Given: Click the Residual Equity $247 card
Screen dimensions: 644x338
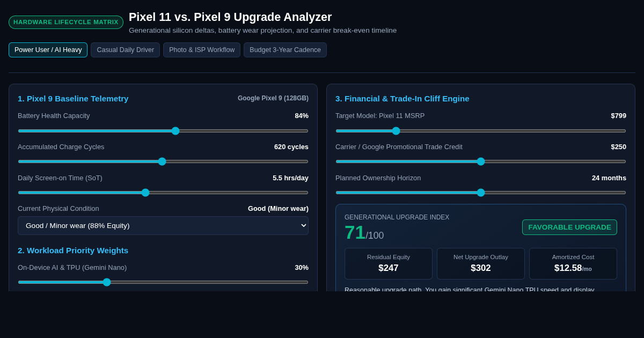Looking at the screenshot, I should pyautogui.click(x=389, y=263).
